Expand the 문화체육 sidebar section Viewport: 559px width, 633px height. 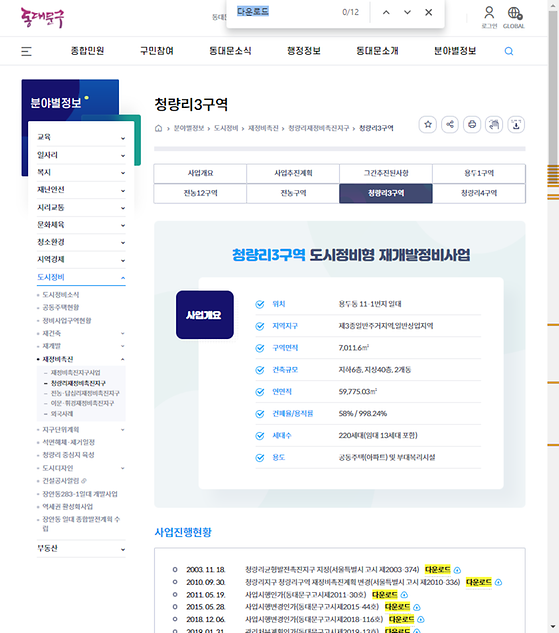pyautogui.click(x=81, y=225)
